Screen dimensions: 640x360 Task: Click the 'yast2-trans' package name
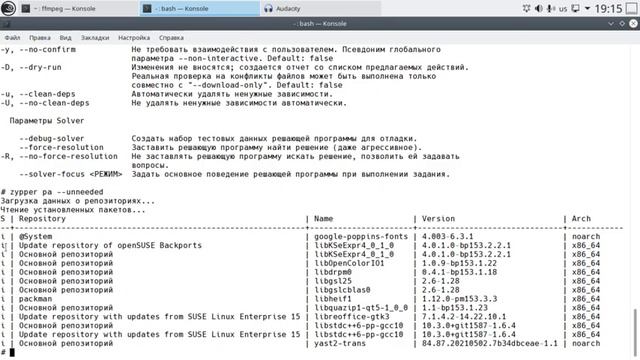click(x=340, y=343)
